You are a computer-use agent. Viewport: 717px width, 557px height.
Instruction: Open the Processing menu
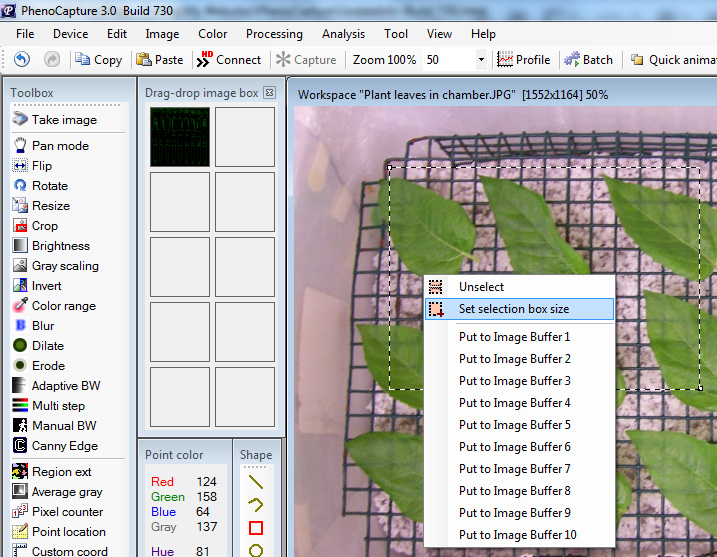(x=274, y=34)
